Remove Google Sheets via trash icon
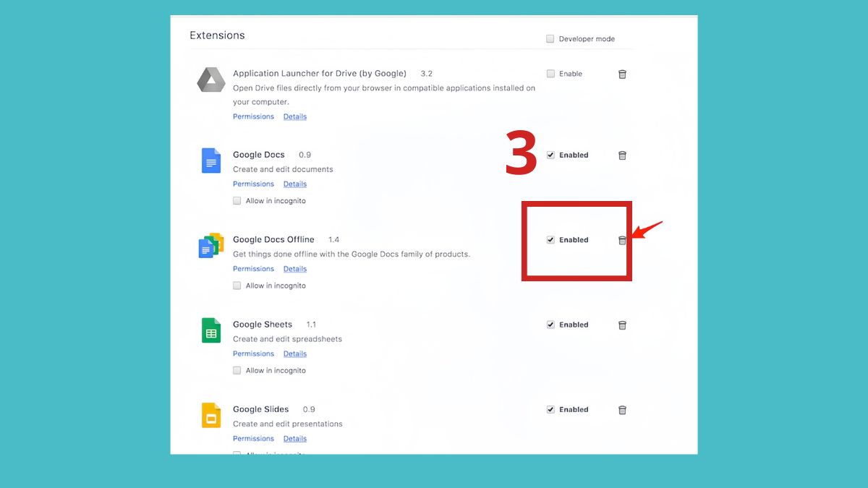The image size is (868, 488). click(x=622, y=325)
